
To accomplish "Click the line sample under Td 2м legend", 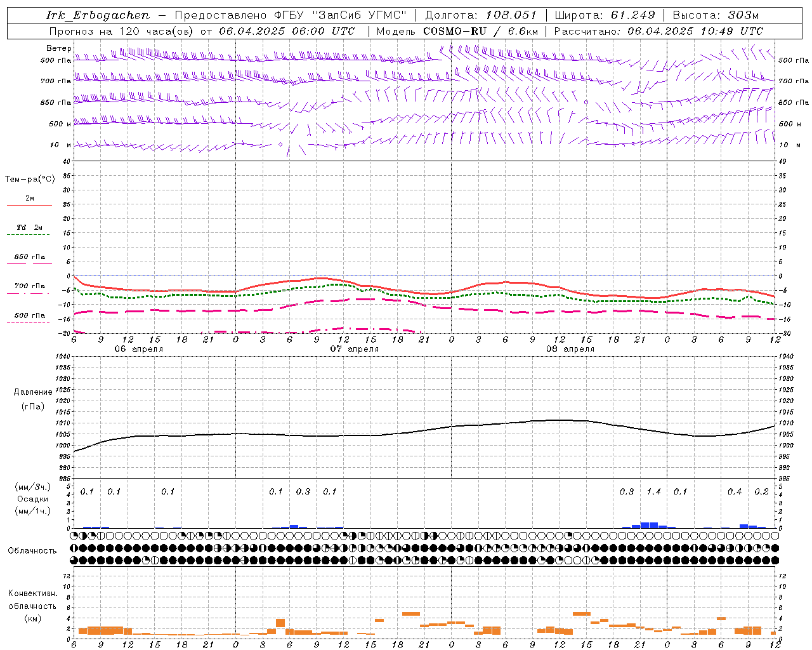I will (x=29, y=235).
